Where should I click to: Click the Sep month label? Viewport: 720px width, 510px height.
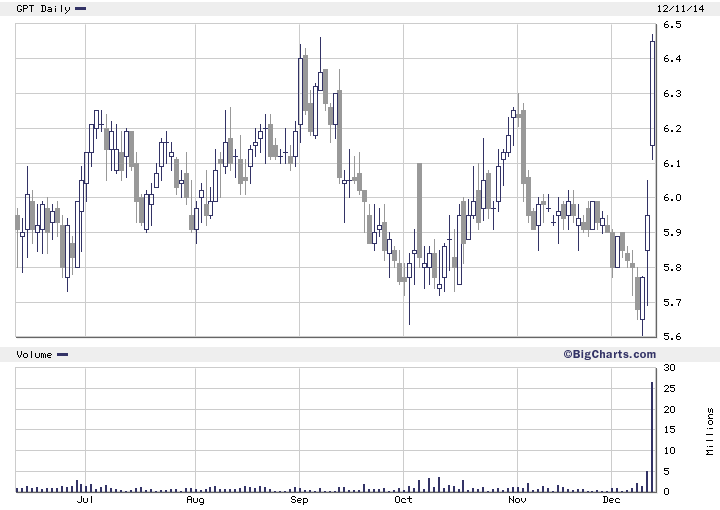coord(299,500)
